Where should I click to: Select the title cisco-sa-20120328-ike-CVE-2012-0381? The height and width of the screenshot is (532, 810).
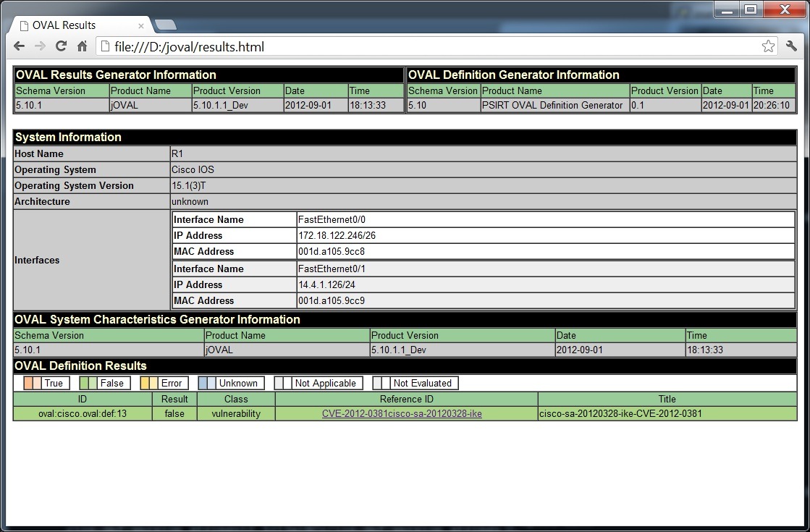[620, 414]
